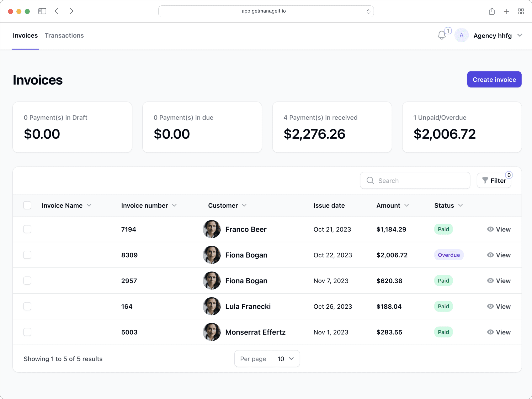Click the page reload icon in address bar
532x399 pixels.
tap(368, 11)
